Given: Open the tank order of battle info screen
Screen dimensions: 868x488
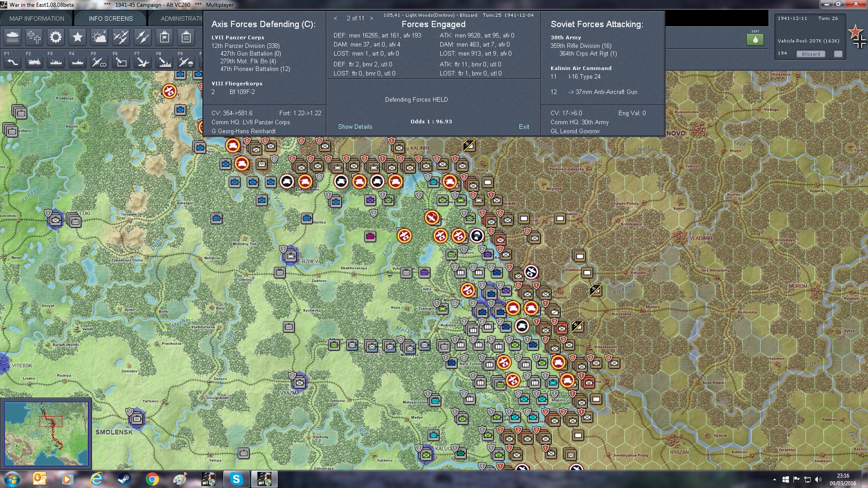Looking at the screenshot, I should coord(13,37).
